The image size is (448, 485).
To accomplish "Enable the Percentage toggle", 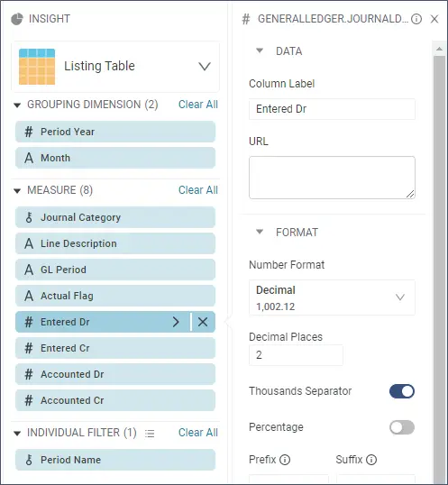I will 402,427.
